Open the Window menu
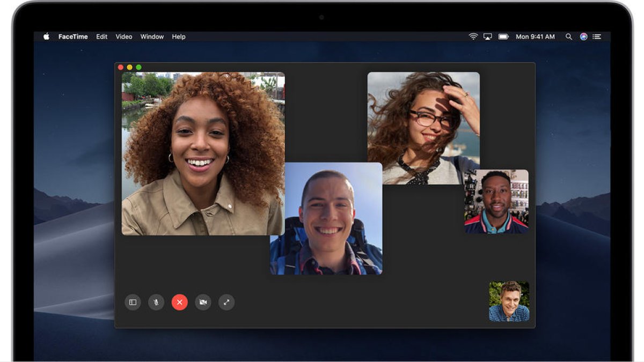Screen dimensions: 644x362 click(x=152, y=36)
